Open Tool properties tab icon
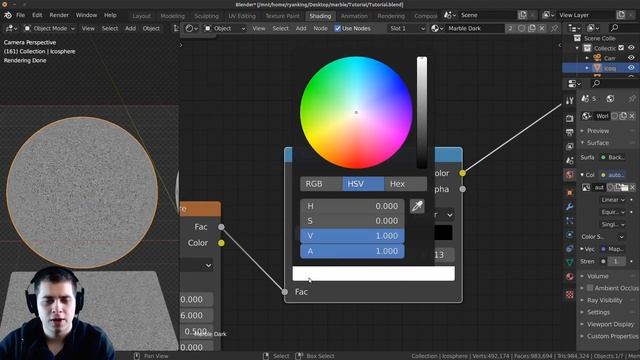 tap(569, 101)
